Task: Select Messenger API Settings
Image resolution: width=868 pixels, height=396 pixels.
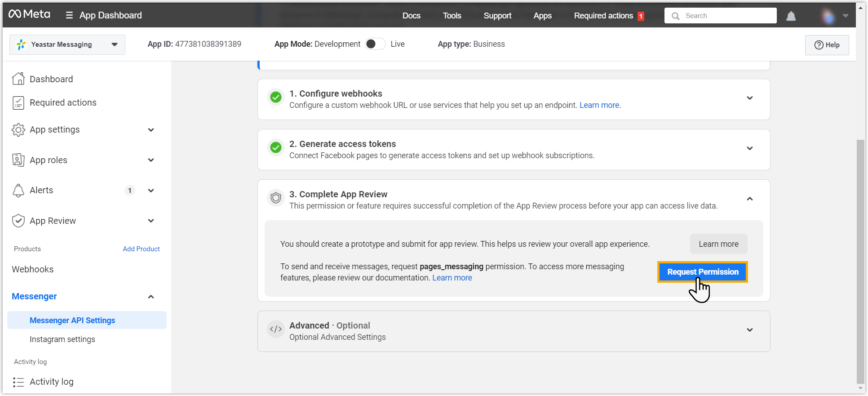Action: point(87,320)
